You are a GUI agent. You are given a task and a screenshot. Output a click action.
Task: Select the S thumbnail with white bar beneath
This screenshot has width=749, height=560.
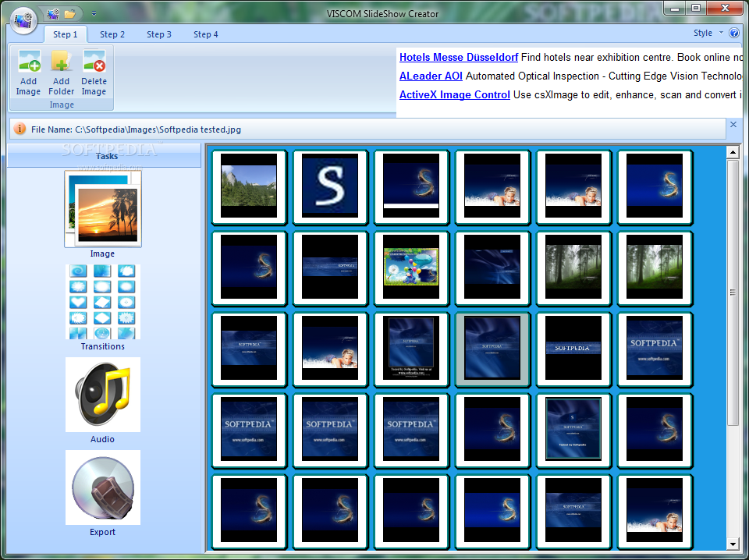click(411, 186)
